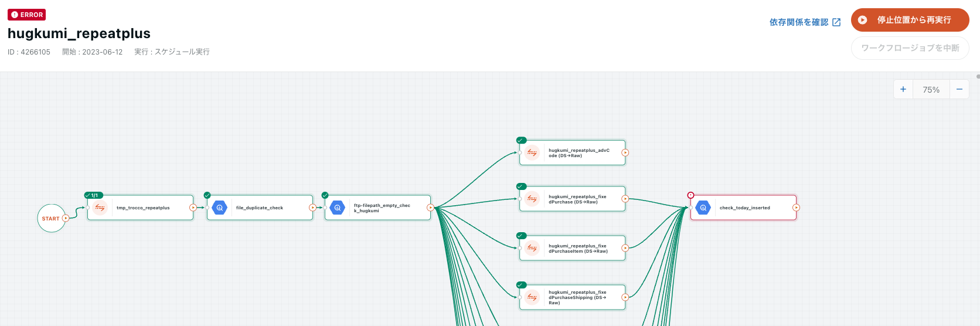The image size is (980, 326).
Task: Click the output connector on ftp-filepath_empty_check_hugkumi node
Action: [430, 208]
